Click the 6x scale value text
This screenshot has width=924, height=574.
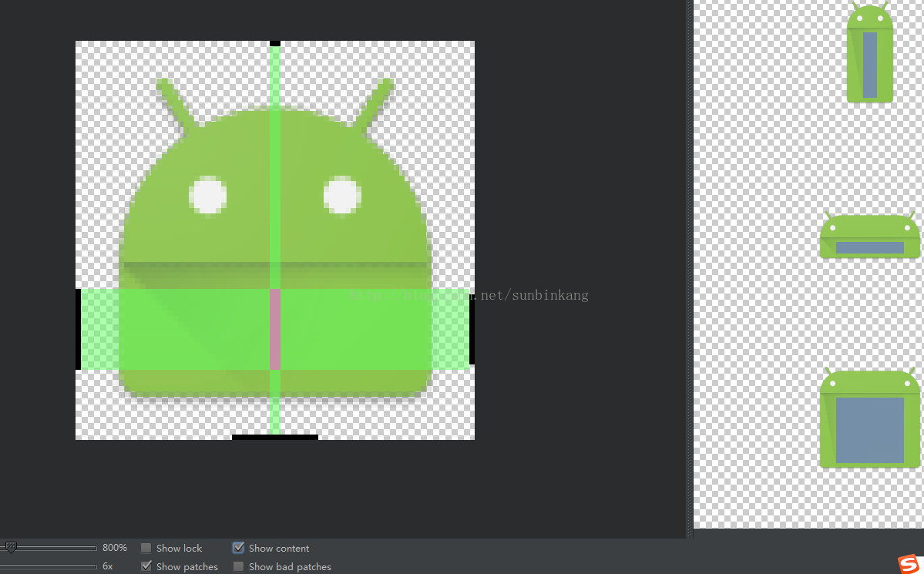pos(108,566)
